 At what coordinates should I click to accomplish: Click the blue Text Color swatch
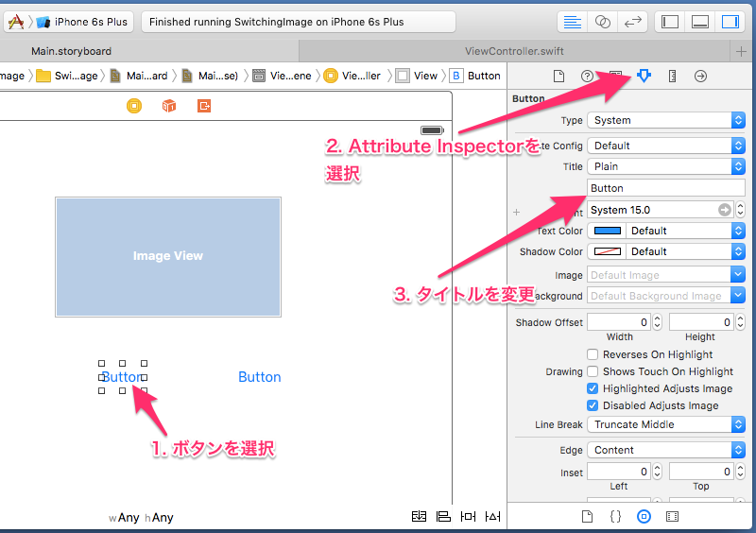click(607, 231)
